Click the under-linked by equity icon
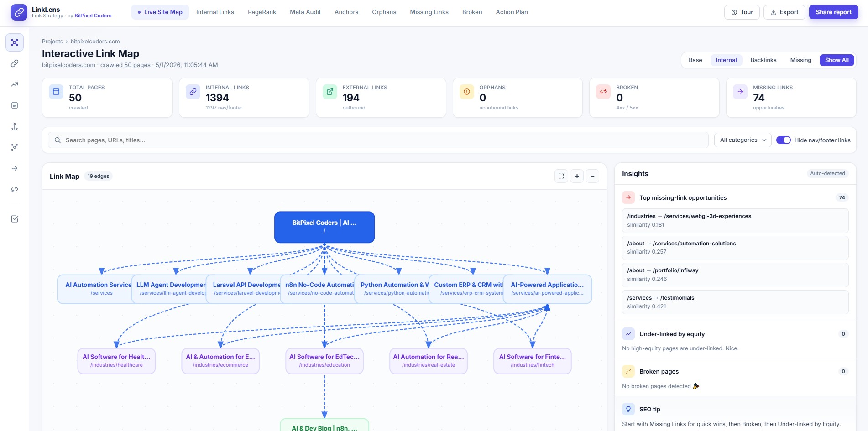 tap(628, 334)
